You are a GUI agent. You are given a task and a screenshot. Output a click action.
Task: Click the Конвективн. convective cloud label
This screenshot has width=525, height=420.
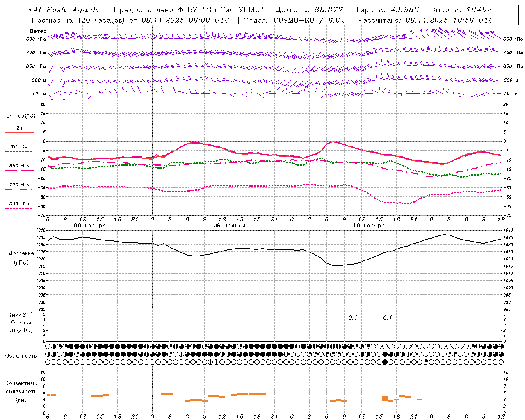coord(21,383)
